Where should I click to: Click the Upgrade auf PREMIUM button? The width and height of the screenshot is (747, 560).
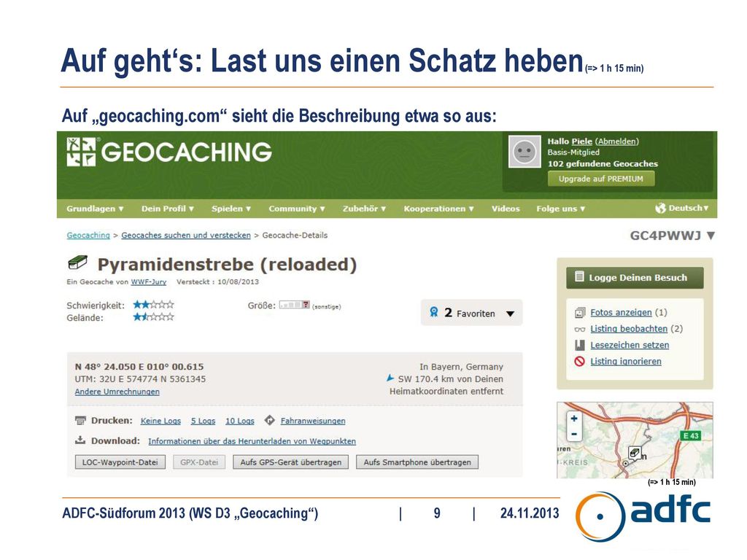(x=601, y=179)
